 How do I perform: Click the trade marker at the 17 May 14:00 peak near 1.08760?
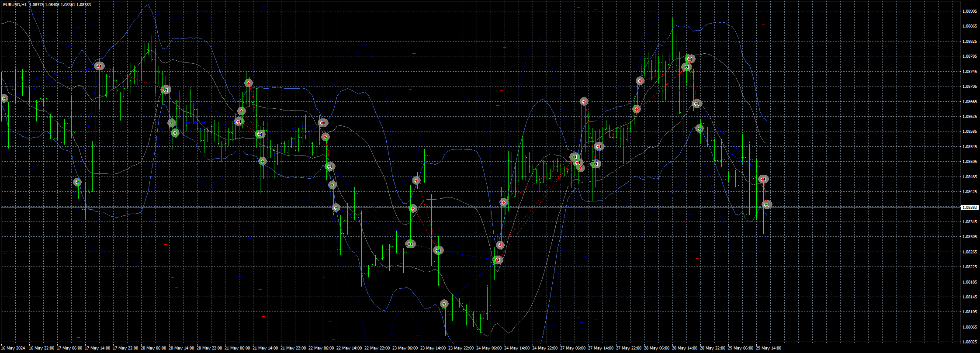pos(99,66)
